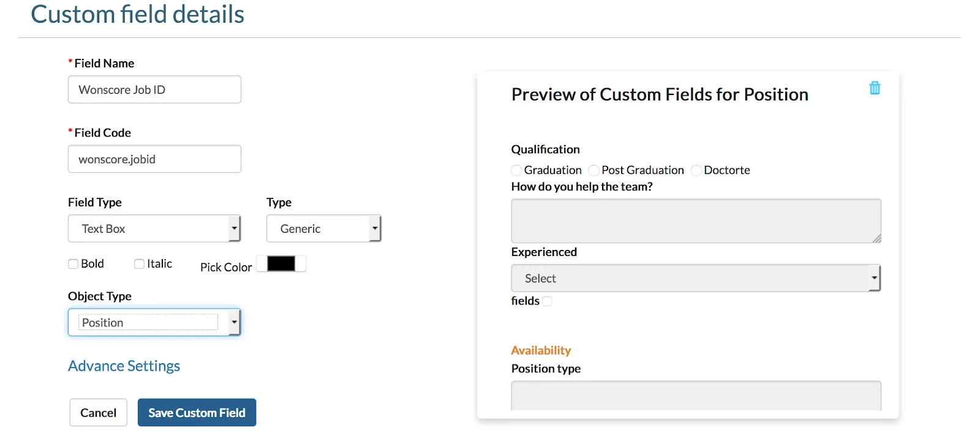Click the 'How do you help the team?' textarea
This screenshot has height=441, width=980.
(696, 221)
